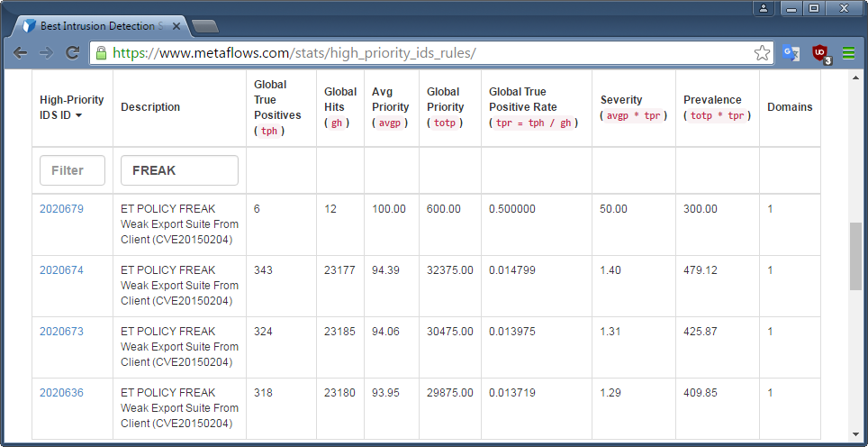868x447 pixels.
Task: Bookmark this page with the star icon
Action: [762, 53]
